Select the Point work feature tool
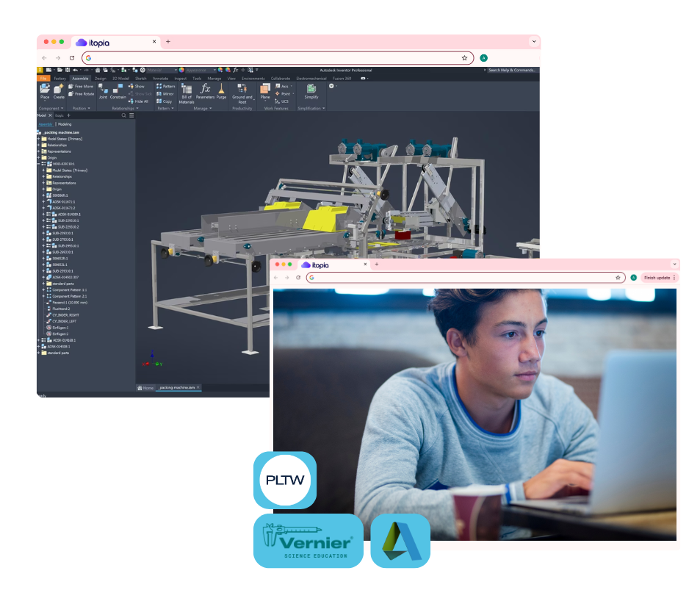This screenshot has width=700, height=590. click(284, 94)
